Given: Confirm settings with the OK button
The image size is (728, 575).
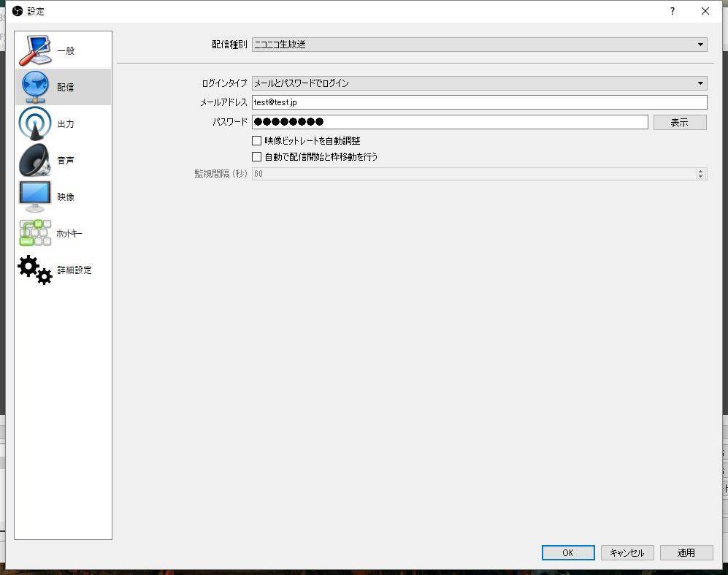Looking at the screenshot, I should [x=568, y=552].
